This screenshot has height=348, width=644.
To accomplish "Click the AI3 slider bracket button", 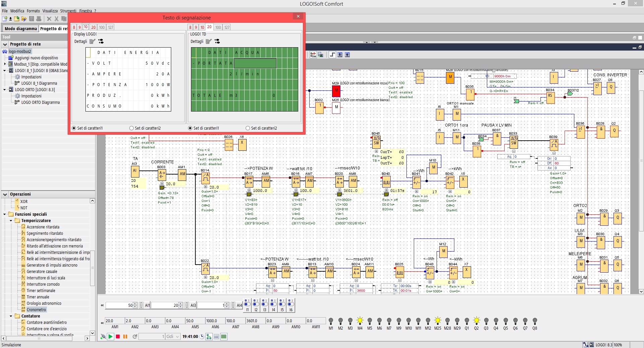I will click(187, 305).
